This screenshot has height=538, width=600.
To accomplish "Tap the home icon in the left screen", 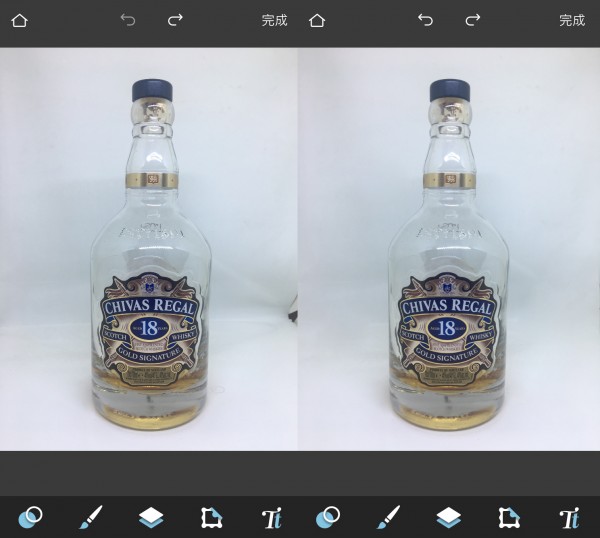I will coord(19,20).
